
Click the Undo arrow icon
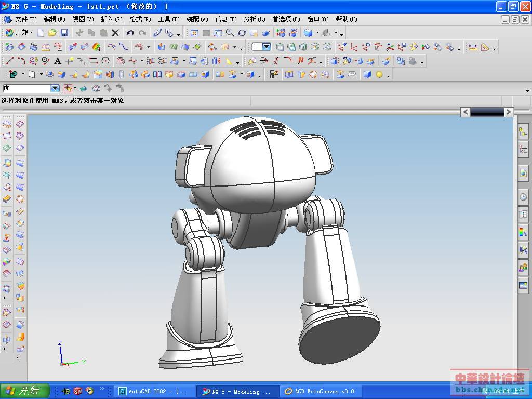tap(130, 33)
